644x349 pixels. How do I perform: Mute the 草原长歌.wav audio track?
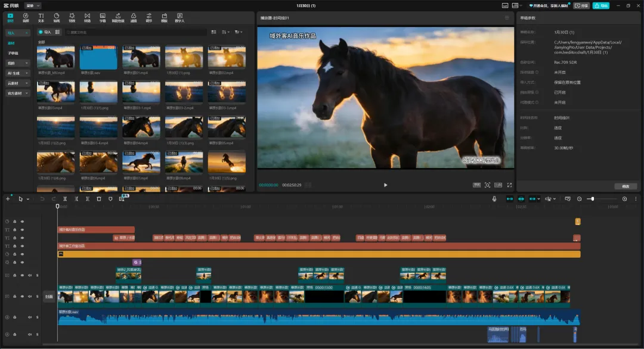[30, 317]
